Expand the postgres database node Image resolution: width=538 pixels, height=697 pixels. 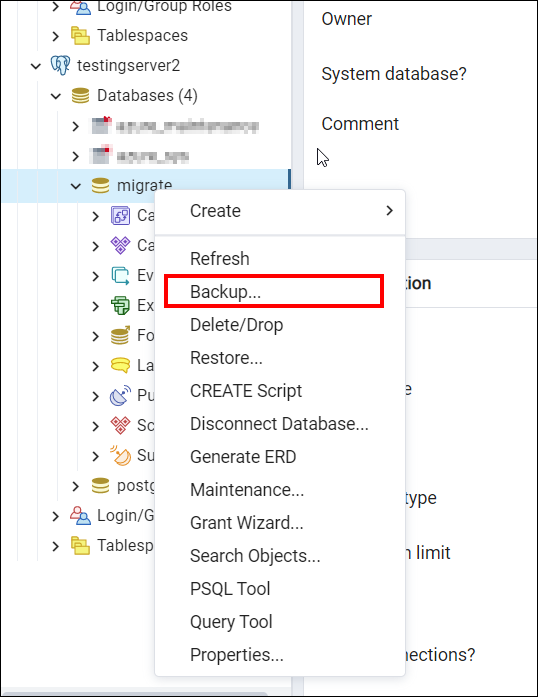[76, 486]
